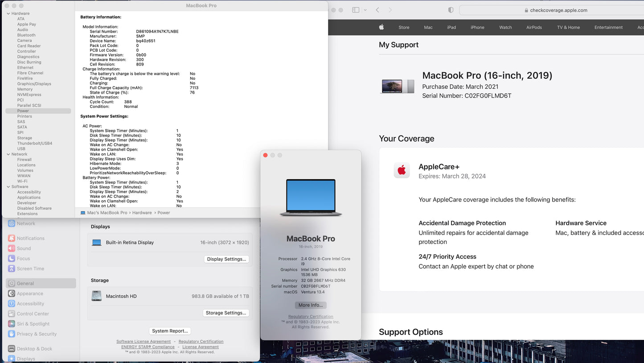Open Network settings from the sidebar icon
This screenshot has height=363, width=644.
click(x=11, y=223)
